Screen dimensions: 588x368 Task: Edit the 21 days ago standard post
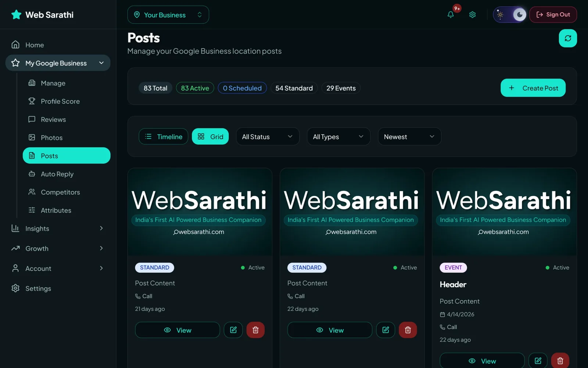point(233,330)
